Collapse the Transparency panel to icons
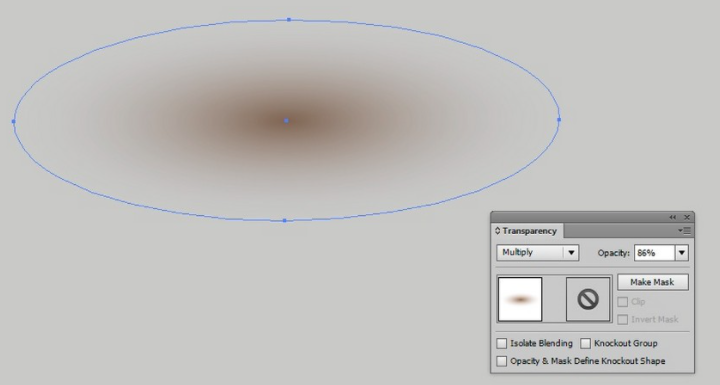The width and height of the screenshot is (720, 385). tap(673, 217)
